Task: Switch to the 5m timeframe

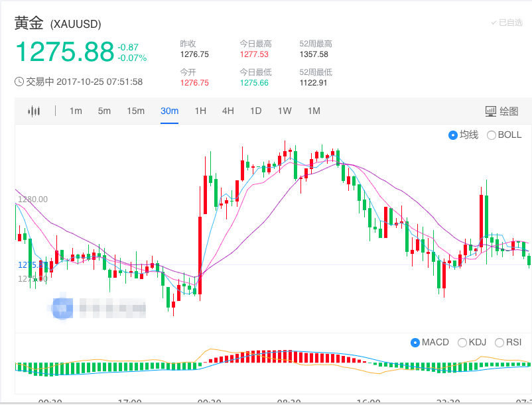Action: tap(104, 111)
